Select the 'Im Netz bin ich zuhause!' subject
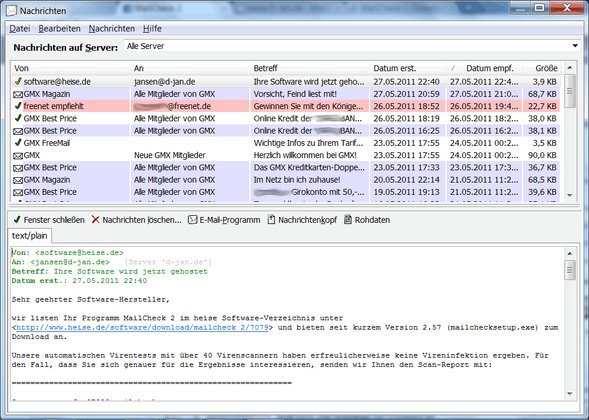 (x=297, y=180)
